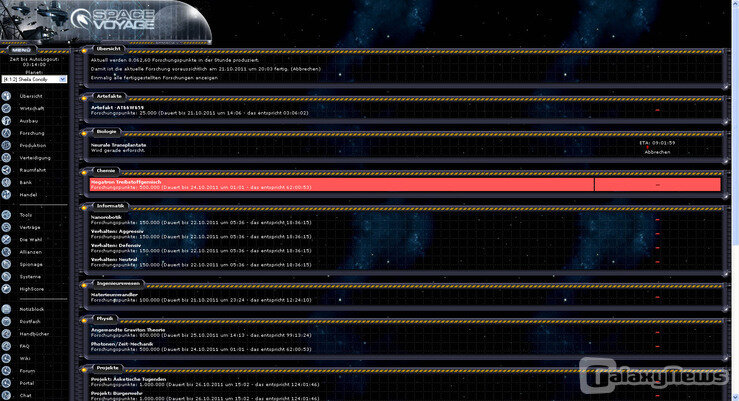The width and height of the screenshot is (739, 401).
Task: Click the Tools icon in the menu
Action: (6, 215)
